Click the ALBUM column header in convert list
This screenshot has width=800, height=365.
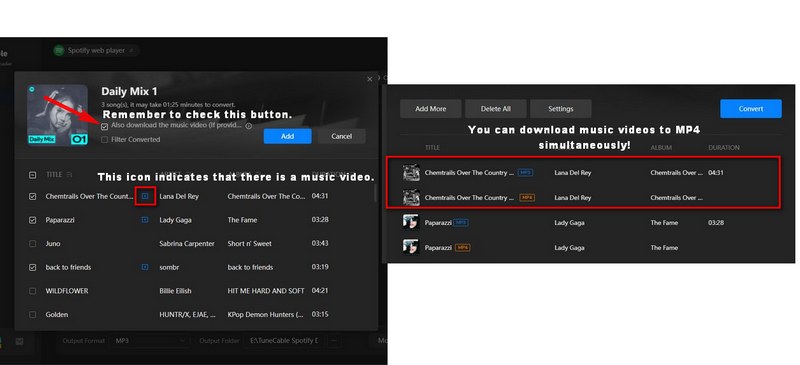pyautogui.click(x=661, y=148)
